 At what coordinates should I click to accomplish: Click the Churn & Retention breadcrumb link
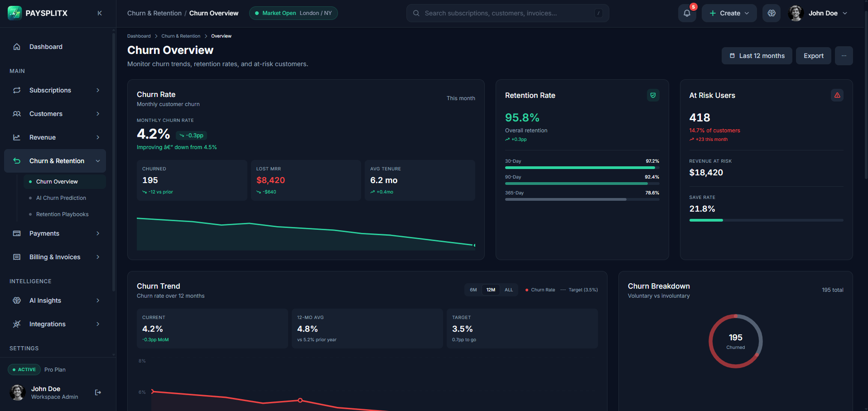[181, 36]
